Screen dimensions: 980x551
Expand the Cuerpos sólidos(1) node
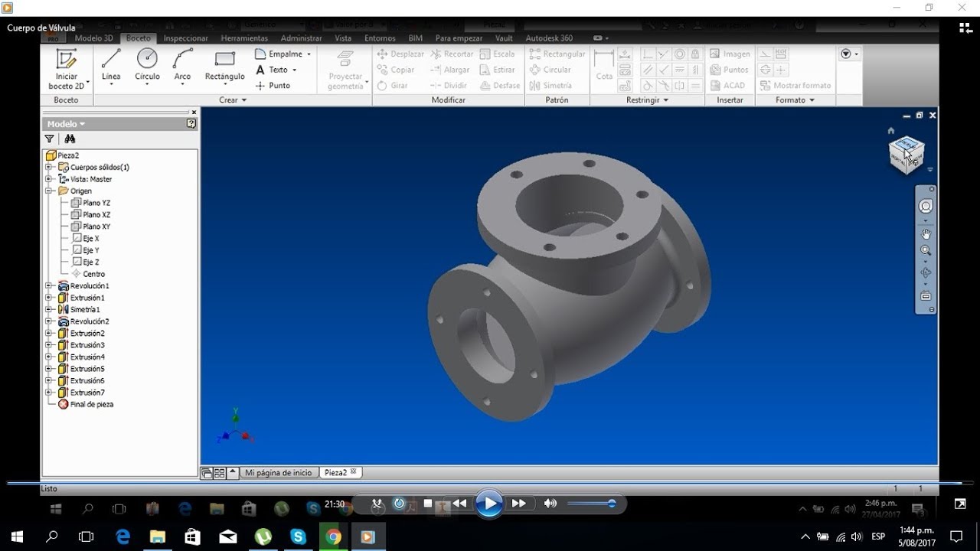point(48,167)
